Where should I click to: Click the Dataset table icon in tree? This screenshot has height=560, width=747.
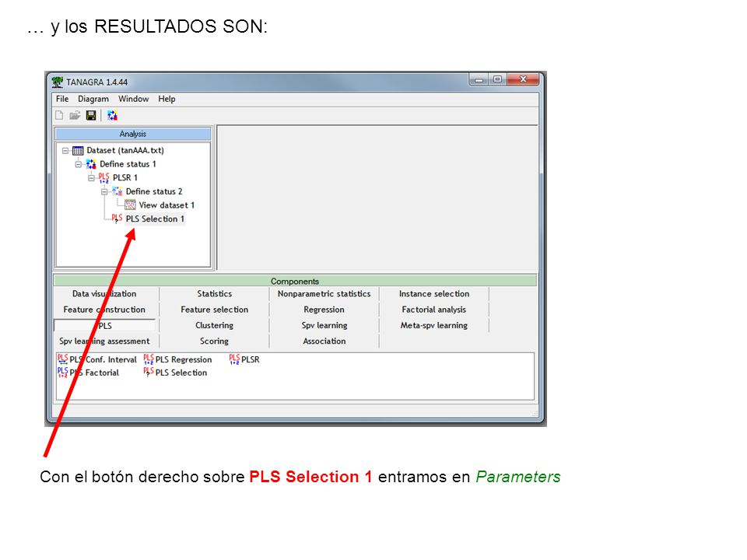(78, 150)
